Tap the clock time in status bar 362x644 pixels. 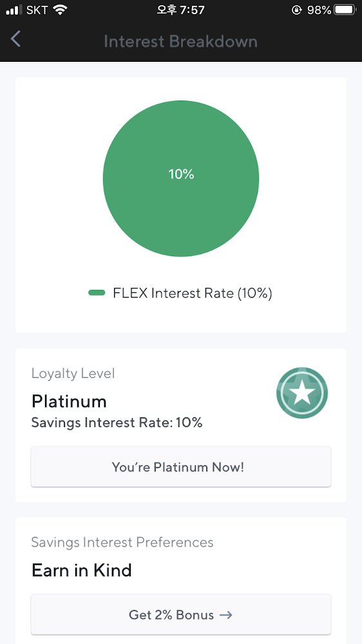pos(181,10)
